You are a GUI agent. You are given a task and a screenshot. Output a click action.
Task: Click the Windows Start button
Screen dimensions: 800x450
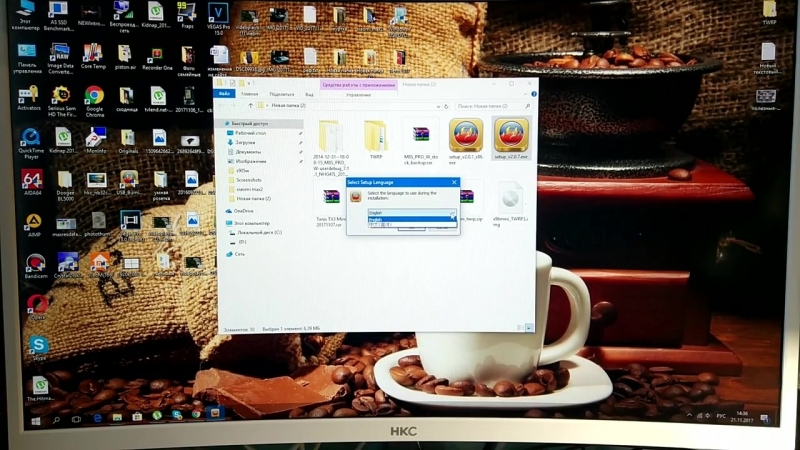click(x=36, y=422)
